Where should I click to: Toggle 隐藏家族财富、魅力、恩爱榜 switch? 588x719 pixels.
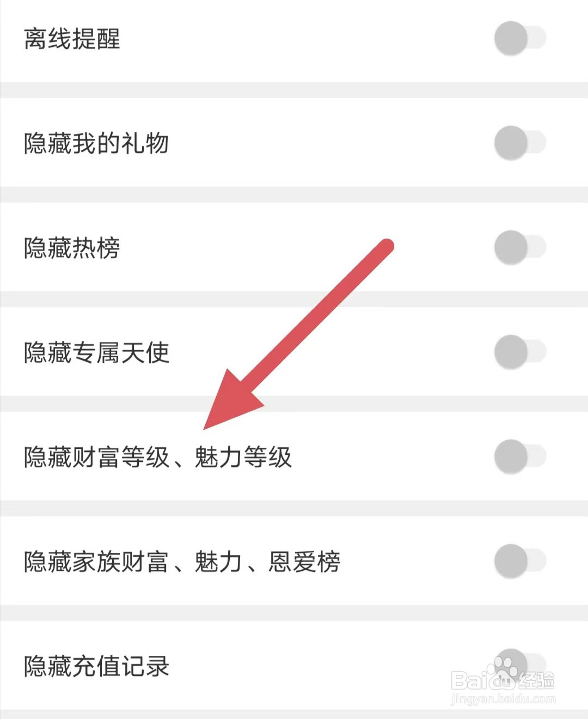pos(520,561)
